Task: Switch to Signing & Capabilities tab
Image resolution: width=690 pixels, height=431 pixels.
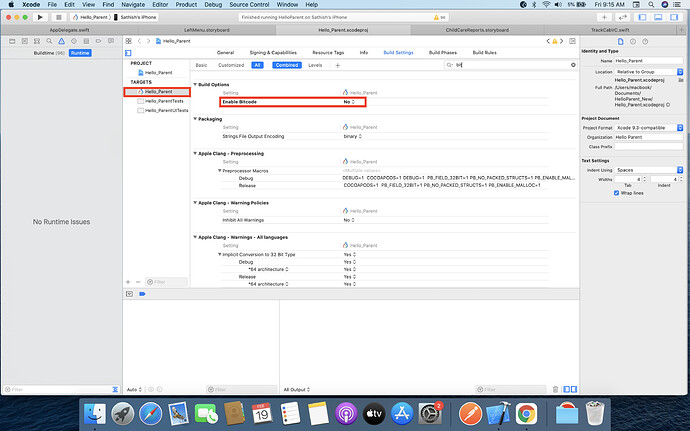Action: point(273,52)
